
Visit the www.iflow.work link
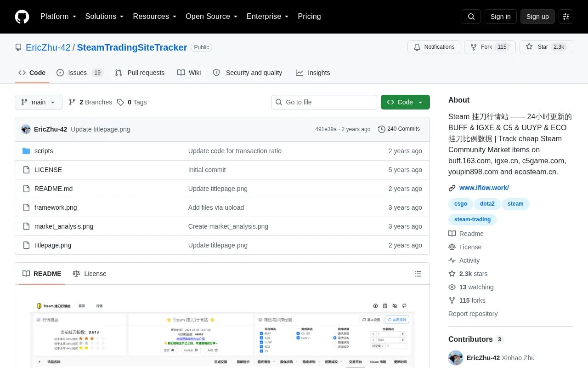484,188
